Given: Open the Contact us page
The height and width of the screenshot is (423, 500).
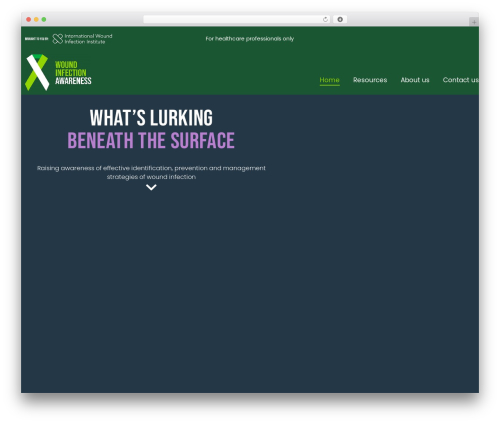Looking at the screenshot, I should click(x=461, y=80).
